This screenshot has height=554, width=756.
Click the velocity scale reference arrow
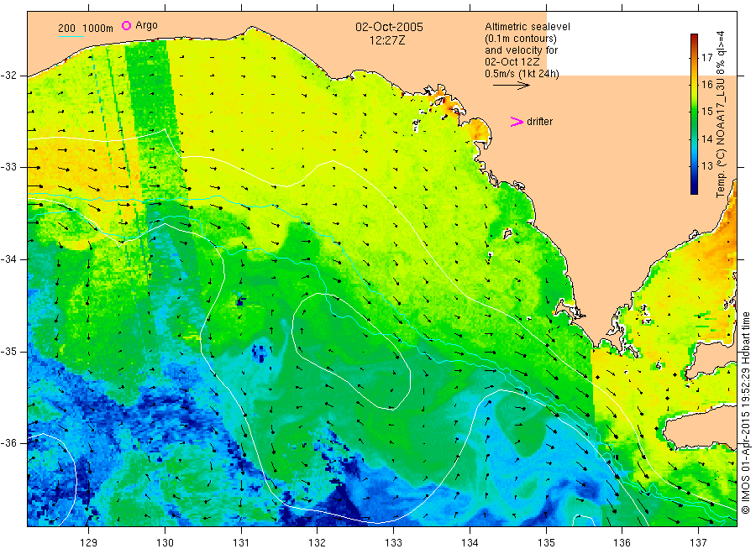point(511,86)
